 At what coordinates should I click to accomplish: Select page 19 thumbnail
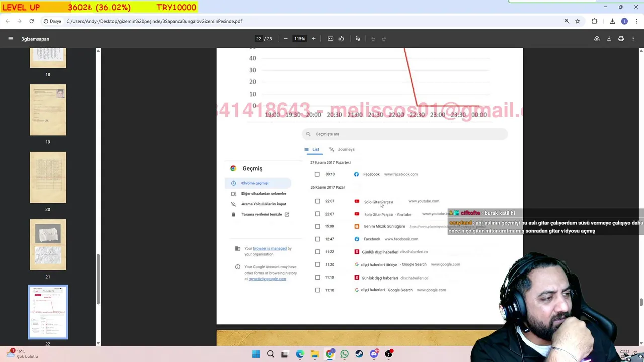pyautogui.click(x=48, y=110)
